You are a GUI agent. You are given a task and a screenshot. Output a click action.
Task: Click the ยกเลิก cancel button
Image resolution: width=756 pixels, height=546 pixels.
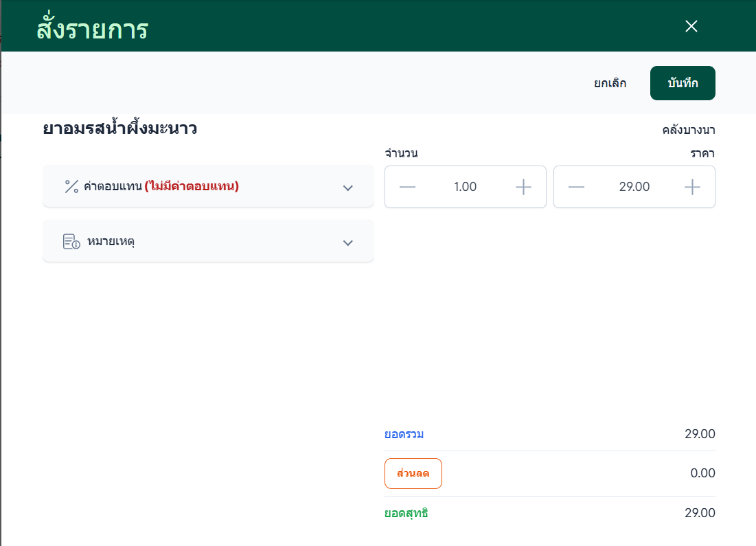(x=610, y=83)
